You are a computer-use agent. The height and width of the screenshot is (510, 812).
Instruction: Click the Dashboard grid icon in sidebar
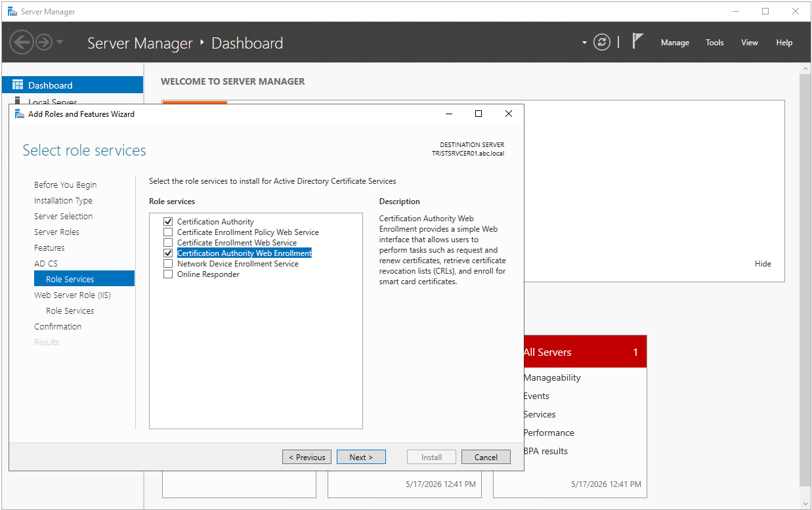click(18, 85)
